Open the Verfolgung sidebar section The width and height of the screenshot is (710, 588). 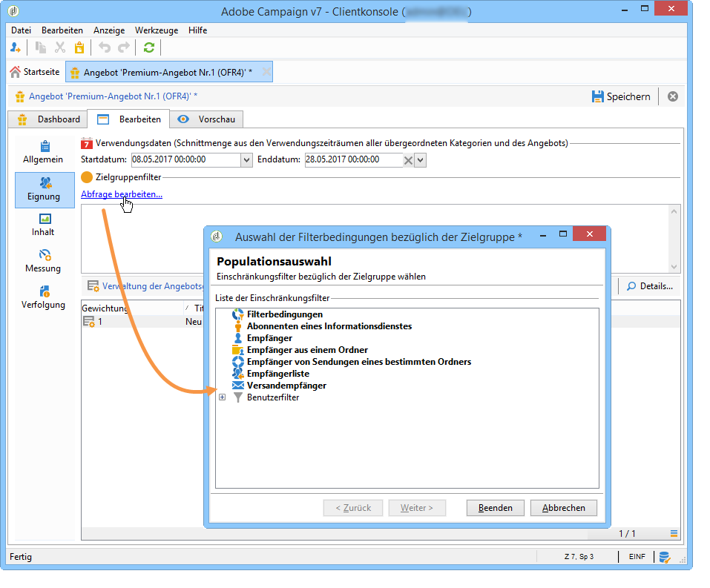point(44,297)
